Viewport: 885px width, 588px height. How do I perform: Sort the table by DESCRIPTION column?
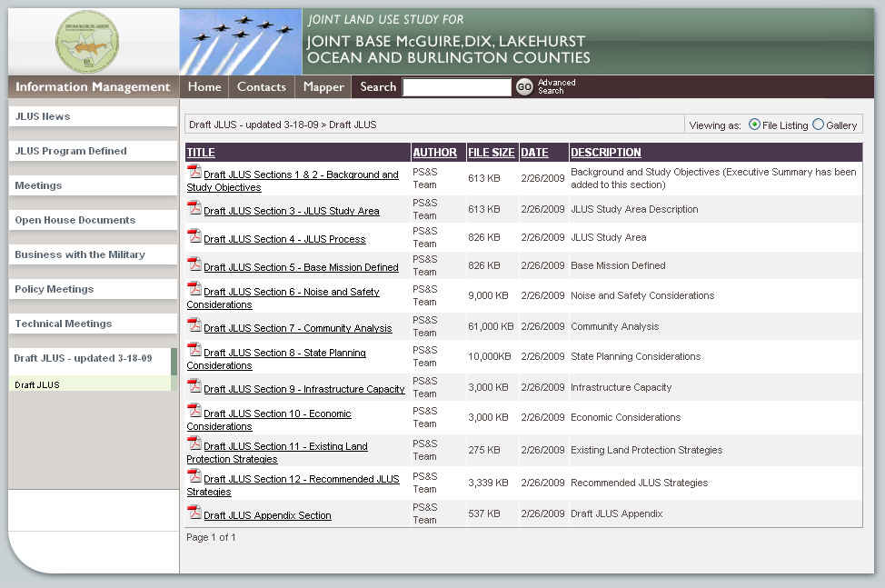606,153
